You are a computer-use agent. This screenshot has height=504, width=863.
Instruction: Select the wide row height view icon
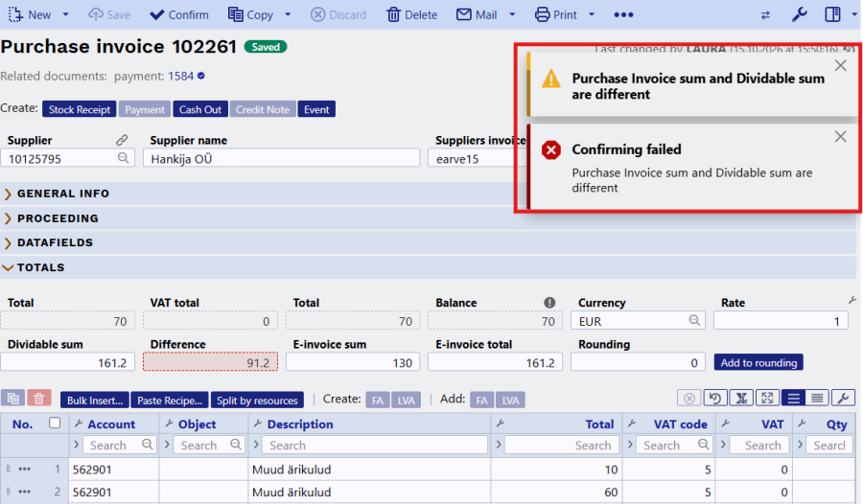(794, 398)
